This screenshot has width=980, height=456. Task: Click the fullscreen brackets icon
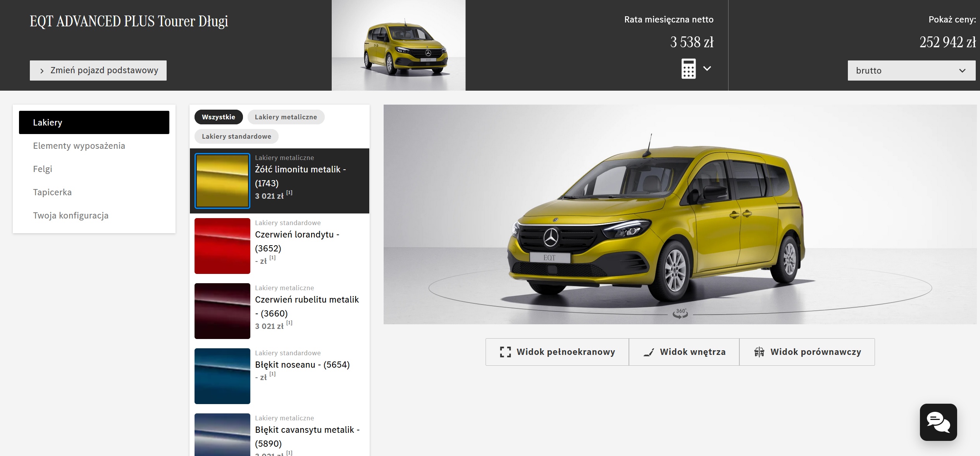coord(505,352)
